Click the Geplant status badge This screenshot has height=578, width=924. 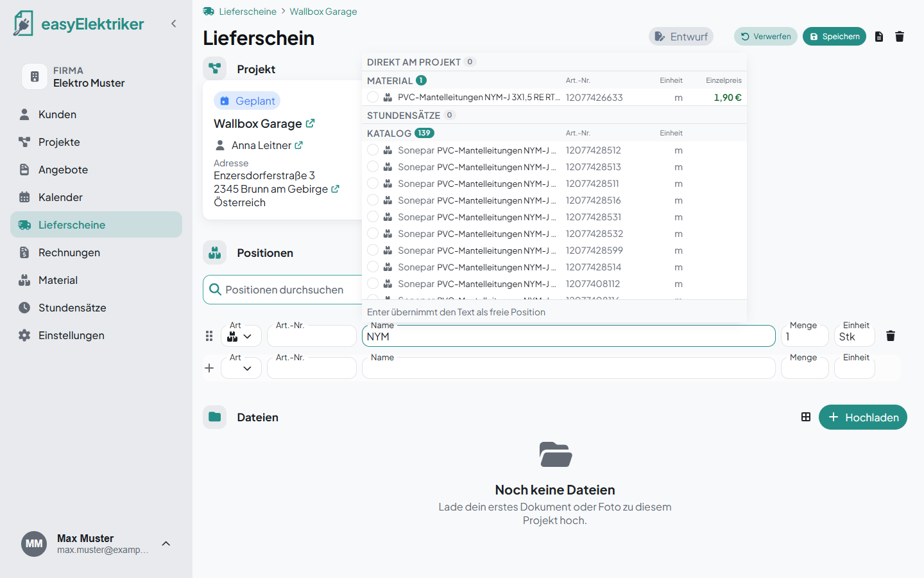247,101
